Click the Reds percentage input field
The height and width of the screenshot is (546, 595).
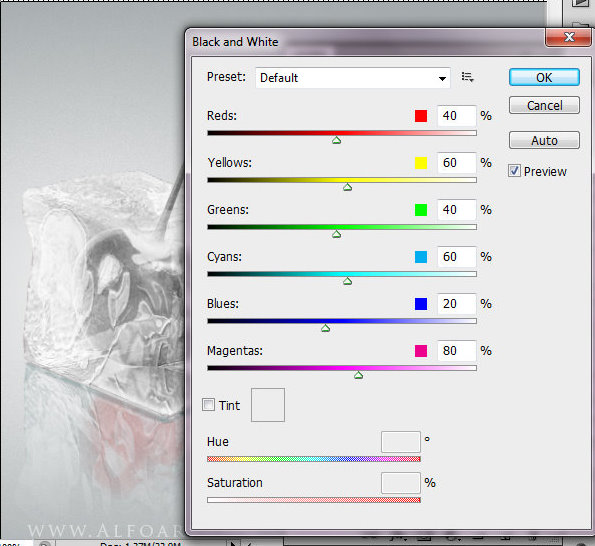[456, 116]
